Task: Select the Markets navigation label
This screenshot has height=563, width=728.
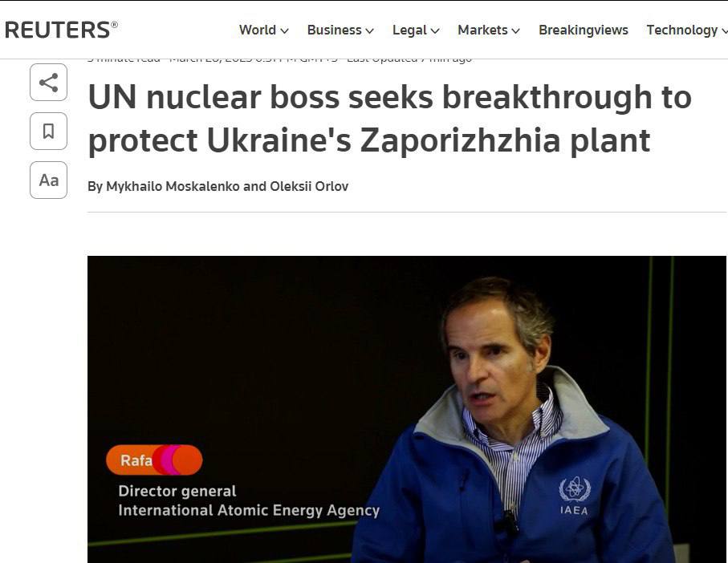Action: click(482, 30)
